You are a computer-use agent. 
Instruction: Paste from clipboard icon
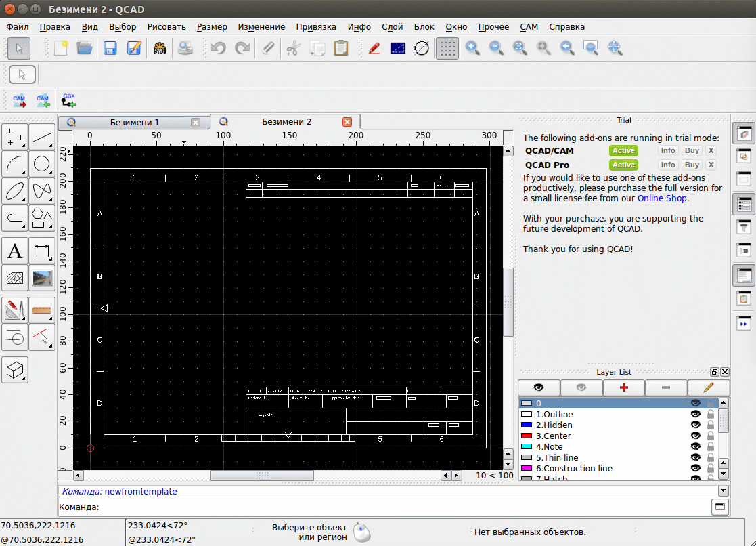pyautogui.click(x=341, y=48)
